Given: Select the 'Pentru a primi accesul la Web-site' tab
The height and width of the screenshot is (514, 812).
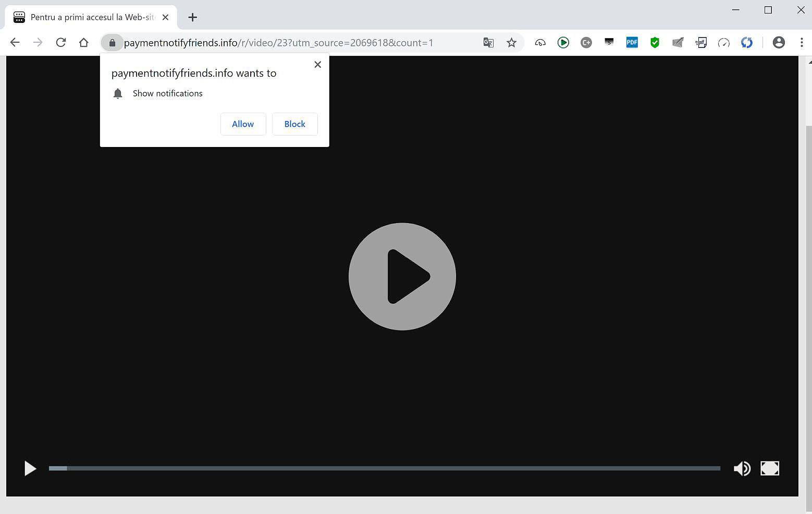Looking at the screenshot, I should tap(91, 17).
